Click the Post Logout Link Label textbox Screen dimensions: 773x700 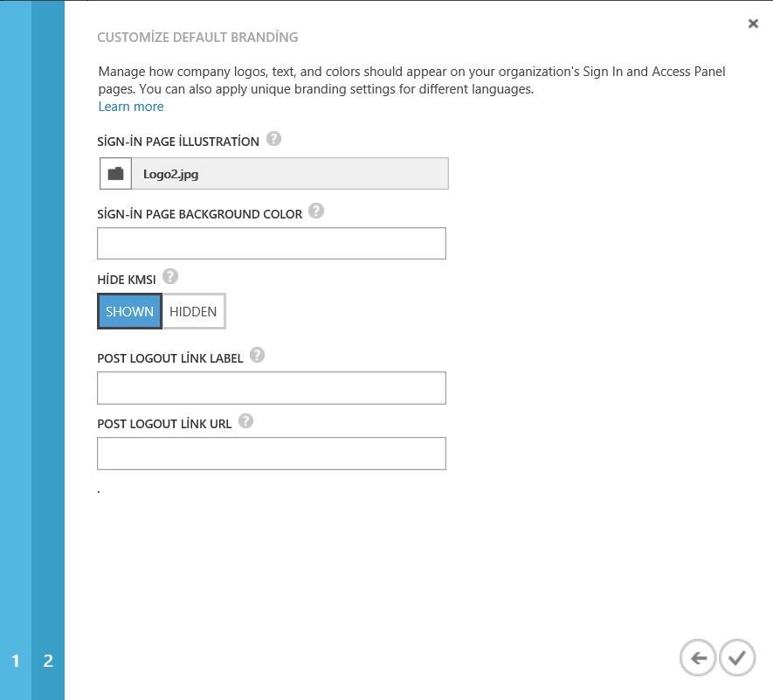tap(272, 388)
